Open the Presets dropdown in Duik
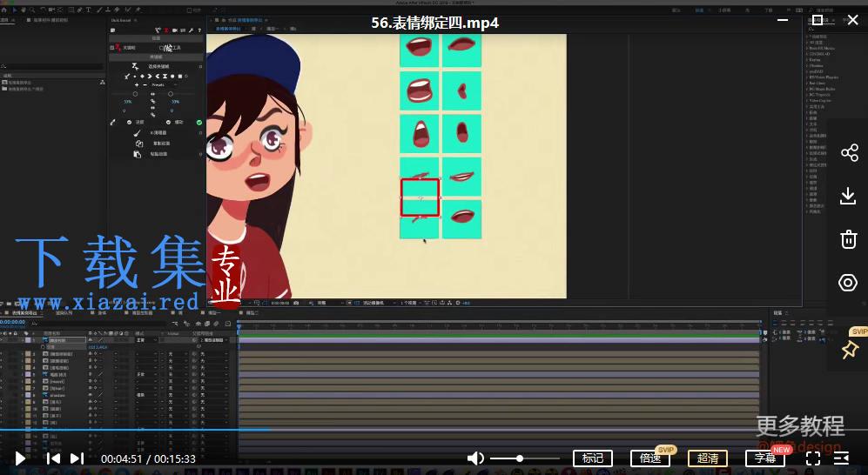This screenshot has height=475, width=868. pyautogui.click(x=164, y=85)
